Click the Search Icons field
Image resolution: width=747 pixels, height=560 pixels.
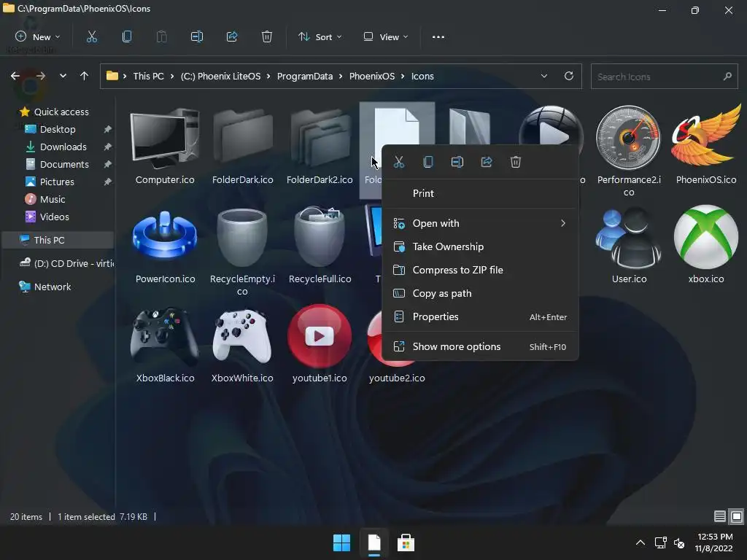click(664, 76)
